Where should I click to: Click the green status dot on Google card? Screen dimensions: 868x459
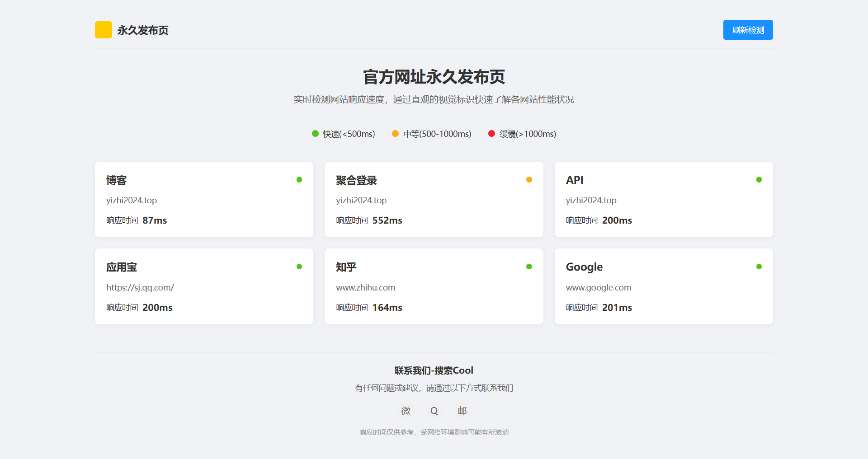[x=758, y=266]
